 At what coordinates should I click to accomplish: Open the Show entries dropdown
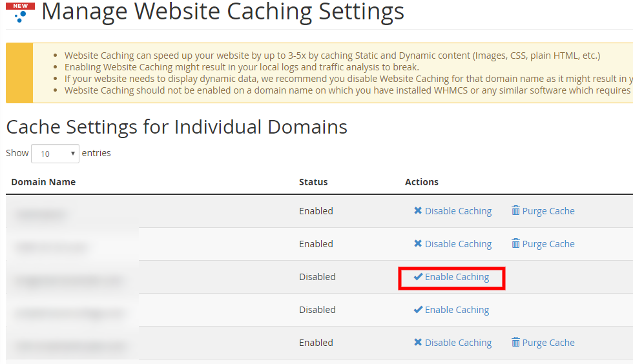55,154
